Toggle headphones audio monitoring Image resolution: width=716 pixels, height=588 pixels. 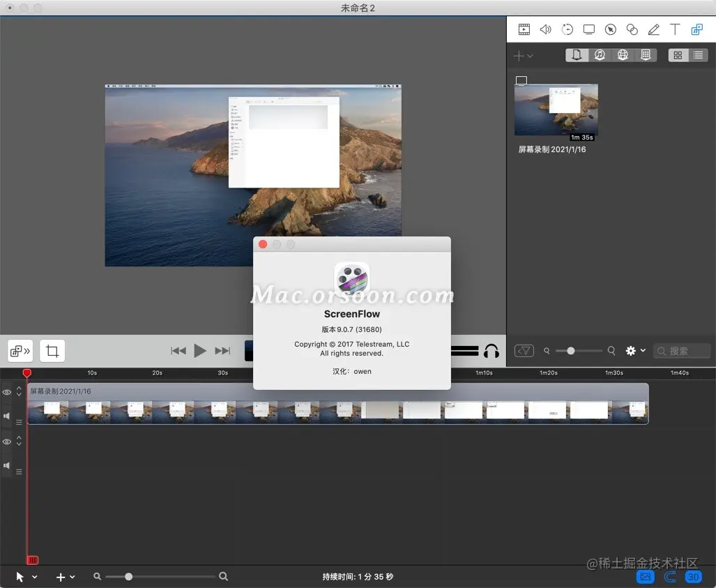[492, 351]
